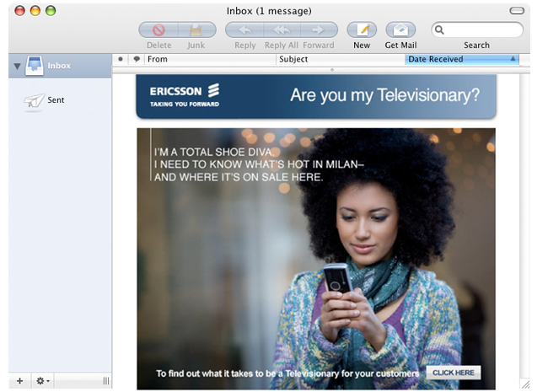The width and height of the screenshot is (548, 392).
Task: Click the unread status dot column header
Action: pos(121,59)
